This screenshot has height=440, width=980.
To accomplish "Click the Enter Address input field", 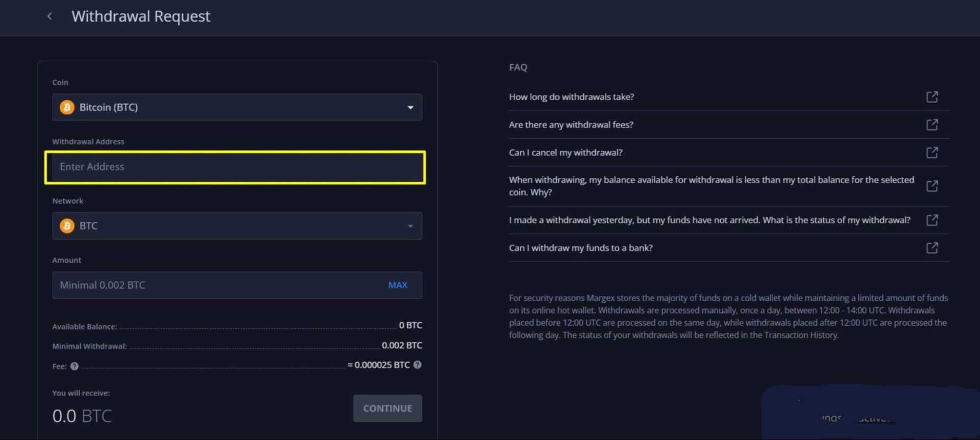I will coord(236,167).
